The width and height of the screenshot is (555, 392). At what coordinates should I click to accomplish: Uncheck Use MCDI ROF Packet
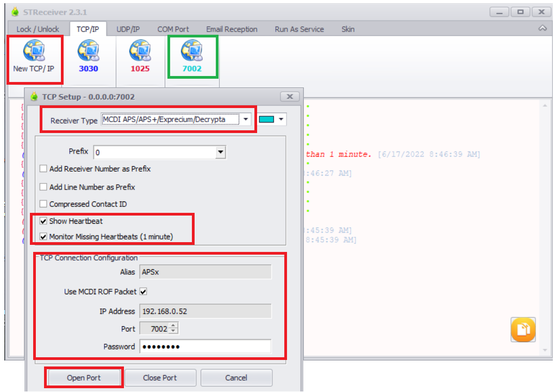point(144,292)
